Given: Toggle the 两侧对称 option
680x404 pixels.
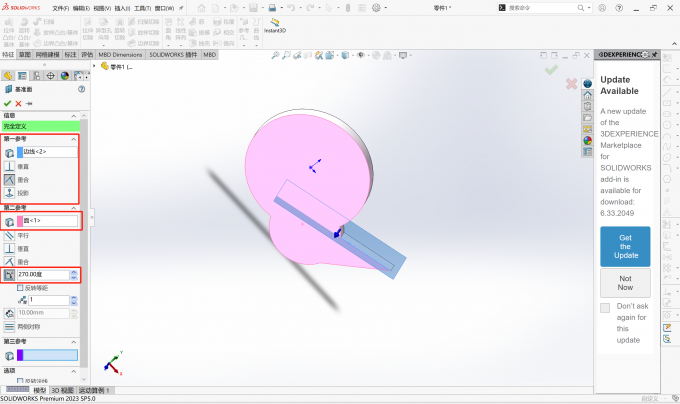Looking at the screenshot, I should point(10,327).
